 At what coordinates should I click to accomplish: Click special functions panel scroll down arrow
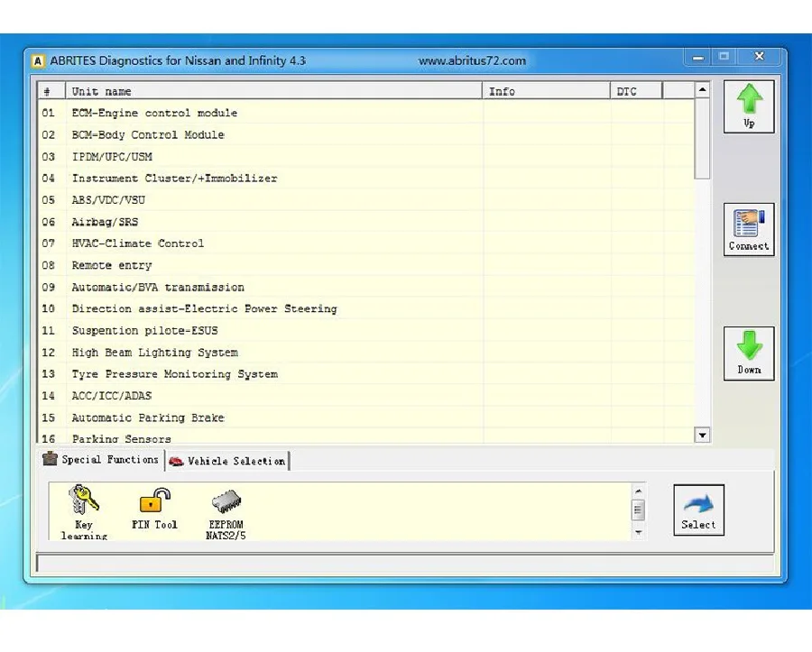click(x=639, y=532)
